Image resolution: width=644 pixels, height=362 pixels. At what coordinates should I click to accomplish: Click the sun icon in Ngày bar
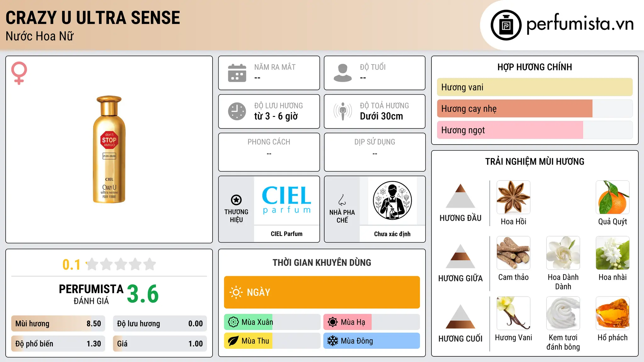click(236, 292)
